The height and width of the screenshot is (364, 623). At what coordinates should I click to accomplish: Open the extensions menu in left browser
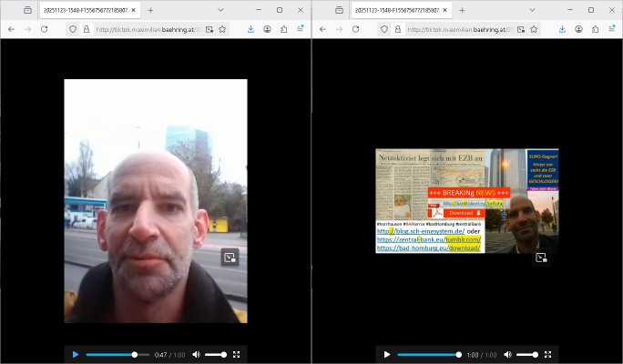[283, 29]
